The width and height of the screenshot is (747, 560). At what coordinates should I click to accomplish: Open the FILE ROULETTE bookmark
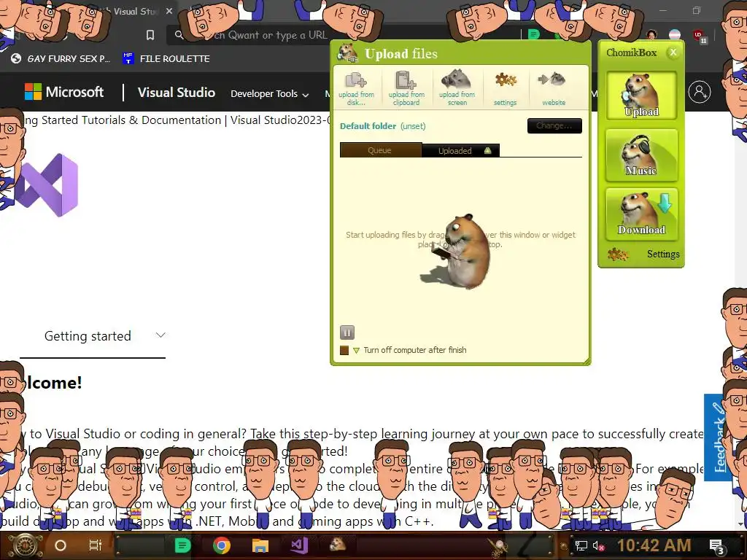(x=166, y=58)
